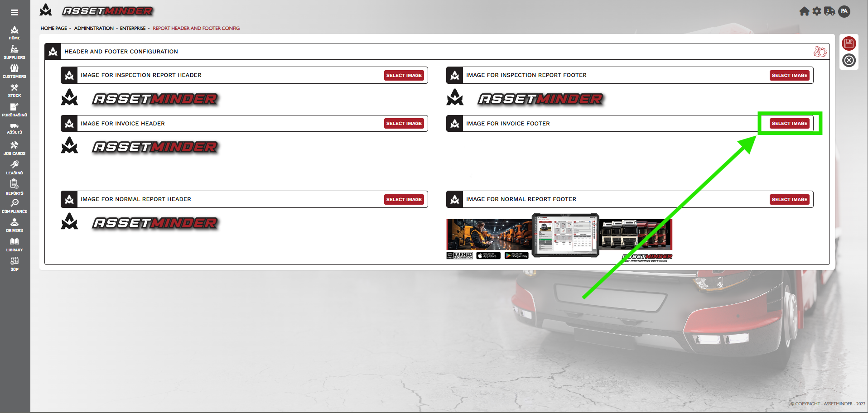Viewport: 868px width, 413px height.
Task: Open Reports from the sidebar
Action: tap(14, 187)
